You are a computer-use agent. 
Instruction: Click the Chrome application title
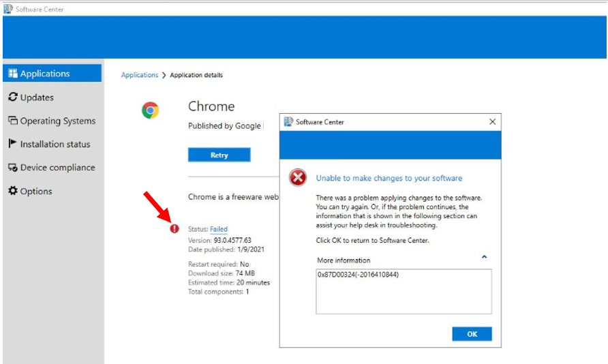pos(211,106)
